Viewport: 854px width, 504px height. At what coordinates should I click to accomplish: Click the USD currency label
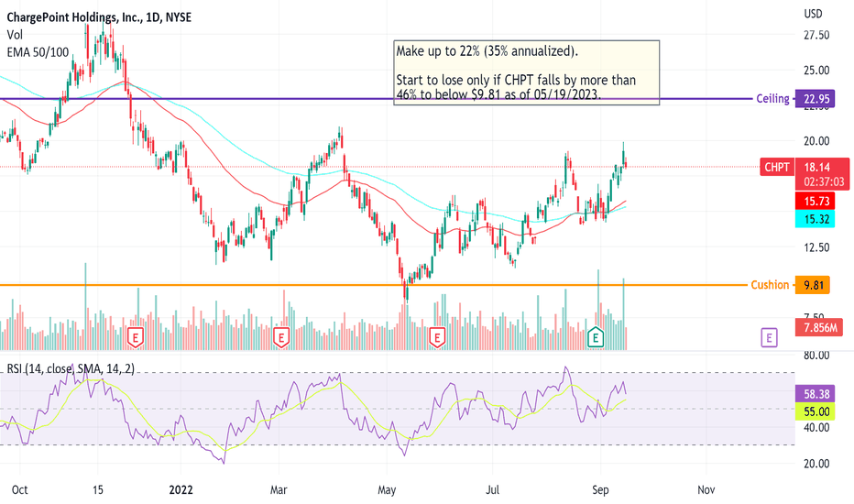[813, 14]
